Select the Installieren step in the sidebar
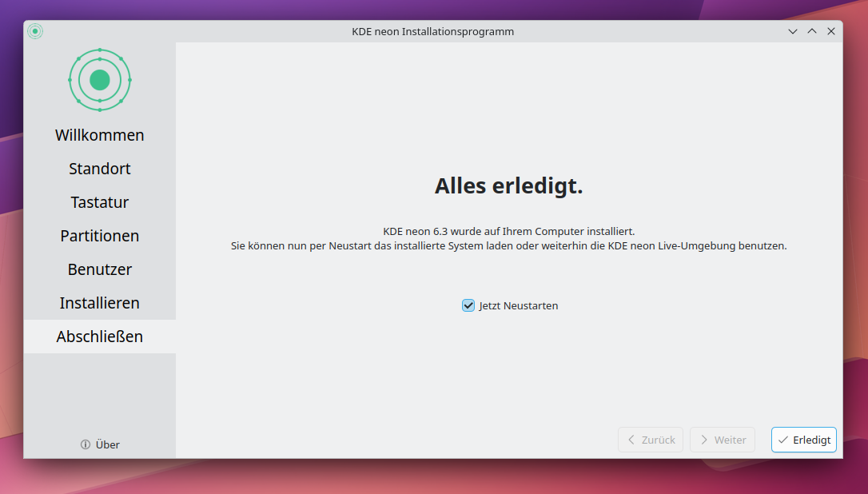Viewport: 868px width, 494px height. pos(100,303)
